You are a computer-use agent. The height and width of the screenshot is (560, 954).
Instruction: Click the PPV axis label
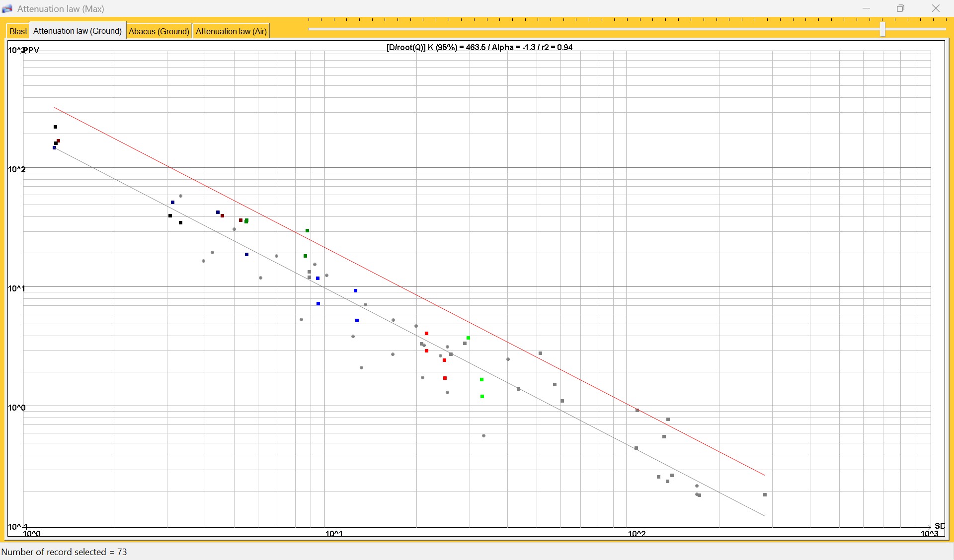pos(31,50)
